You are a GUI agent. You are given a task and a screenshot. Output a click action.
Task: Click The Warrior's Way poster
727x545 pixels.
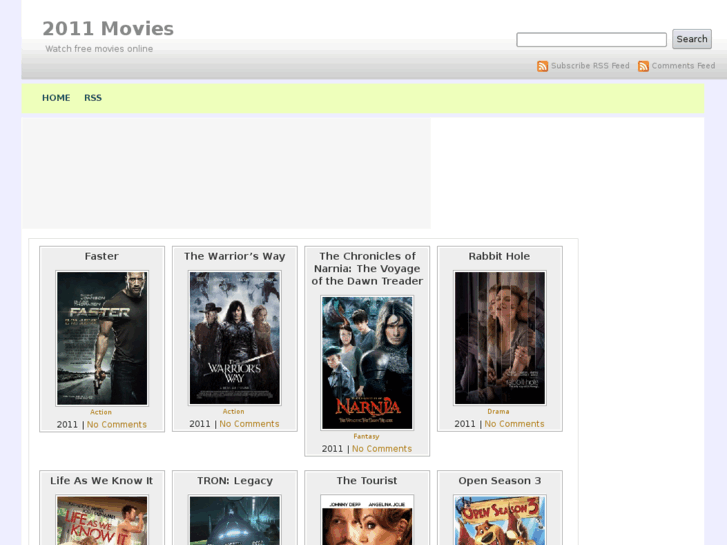tap(235, 338)
